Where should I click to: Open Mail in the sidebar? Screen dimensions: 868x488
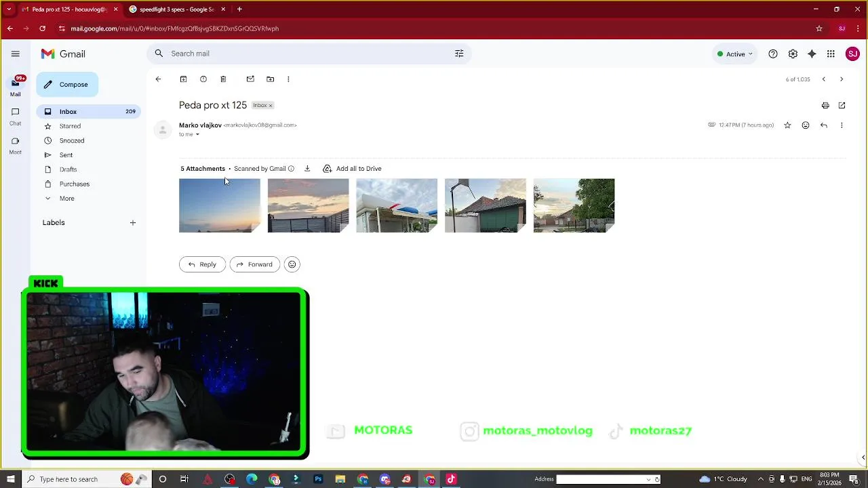[x=15, y=87]
